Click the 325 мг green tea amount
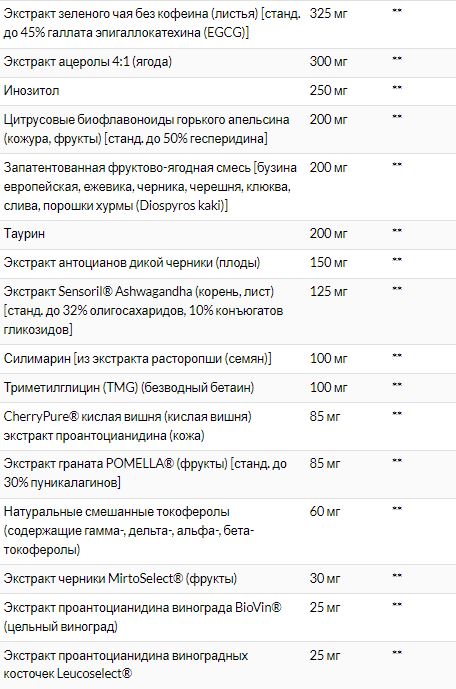Image resolution: width=456 pixels, height=689 pixels. tap(328, 14)
